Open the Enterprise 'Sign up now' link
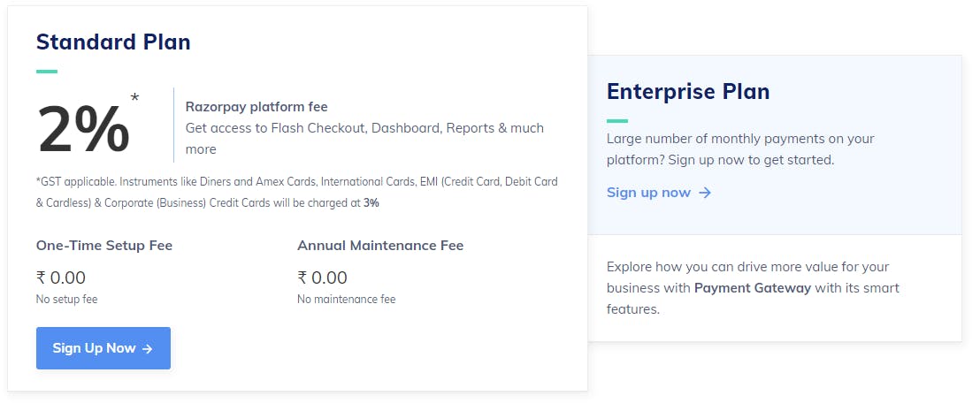This screenshot has height=403, width=980. 649,192
